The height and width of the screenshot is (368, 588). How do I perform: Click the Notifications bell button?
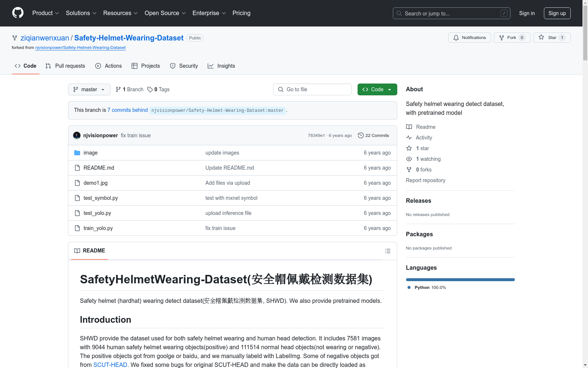pyautogui.click(x=469, y=38)
